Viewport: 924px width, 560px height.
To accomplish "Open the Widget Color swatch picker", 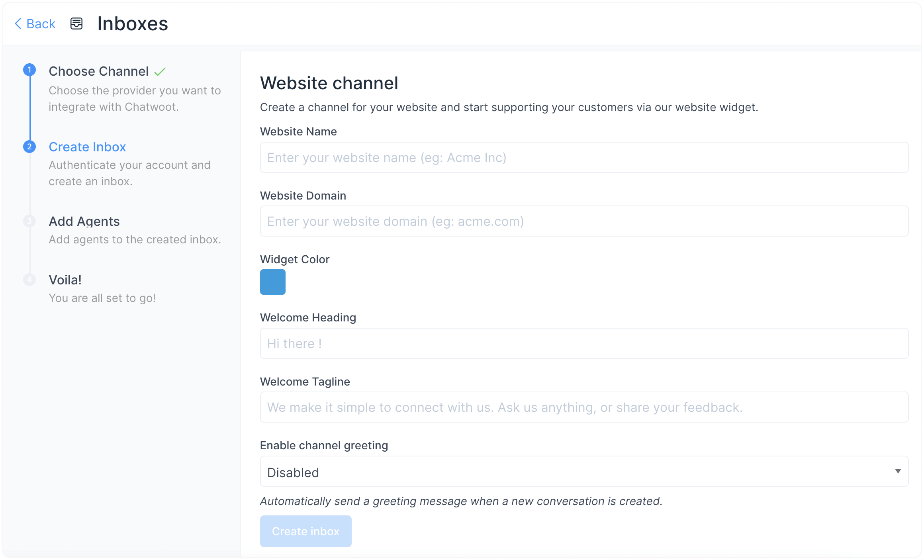I will 272,282.
